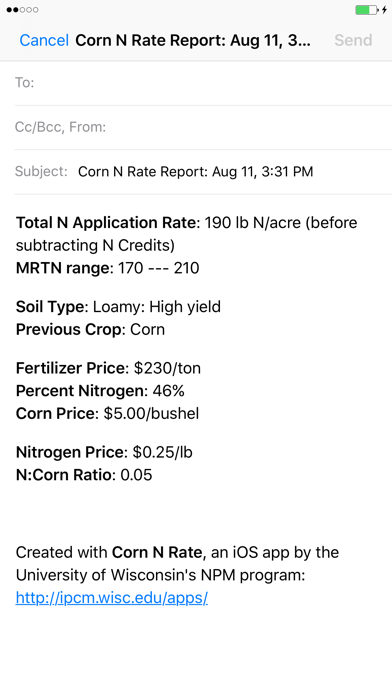The height and width of the screenshot is (696, 392).
Task: Cancel the email draft
Action: point(44,40)
